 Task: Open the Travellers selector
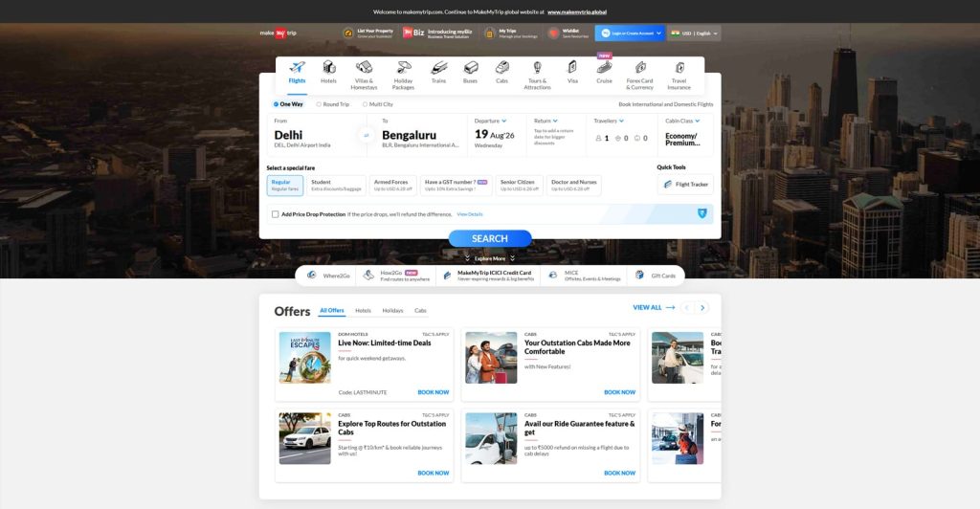click(620, 134)
